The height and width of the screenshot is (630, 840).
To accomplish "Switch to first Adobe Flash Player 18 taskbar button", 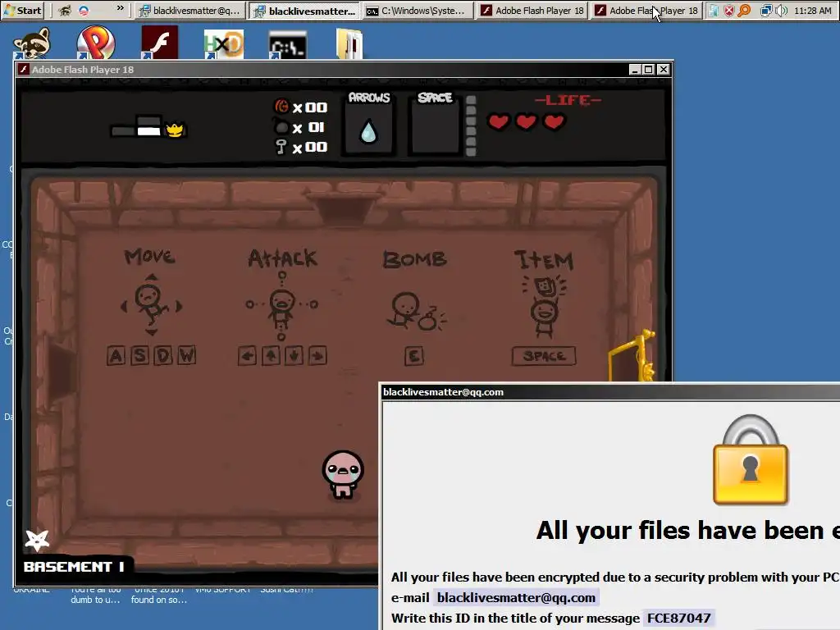I will pos(532,10).
